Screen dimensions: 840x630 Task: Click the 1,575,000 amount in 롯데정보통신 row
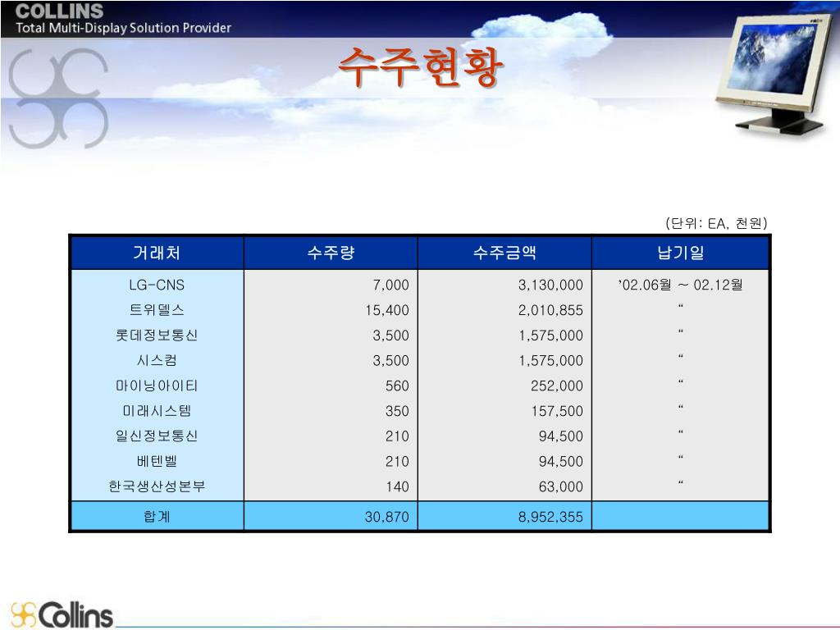click(x=550, y=336)
